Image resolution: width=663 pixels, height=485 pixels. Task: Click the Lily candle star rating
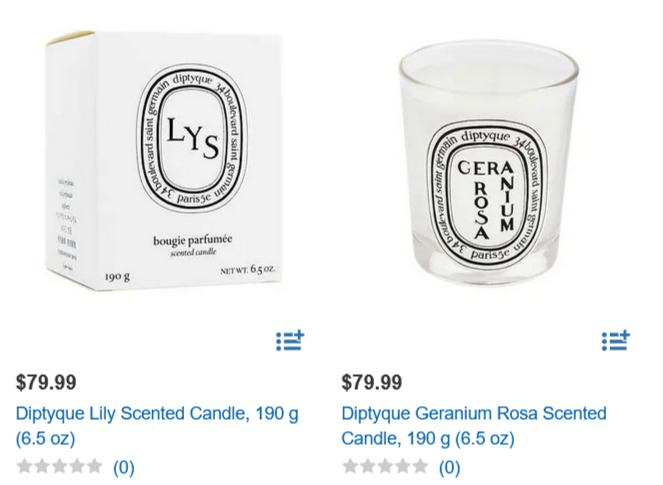[x=60, y=466]
